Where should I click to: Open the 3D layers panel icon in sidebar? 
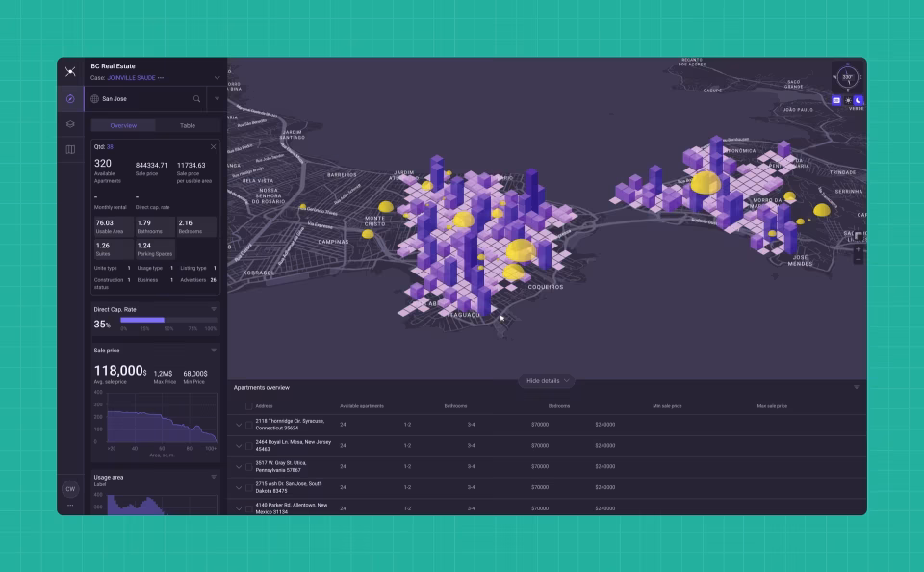(x=70, y=123)
